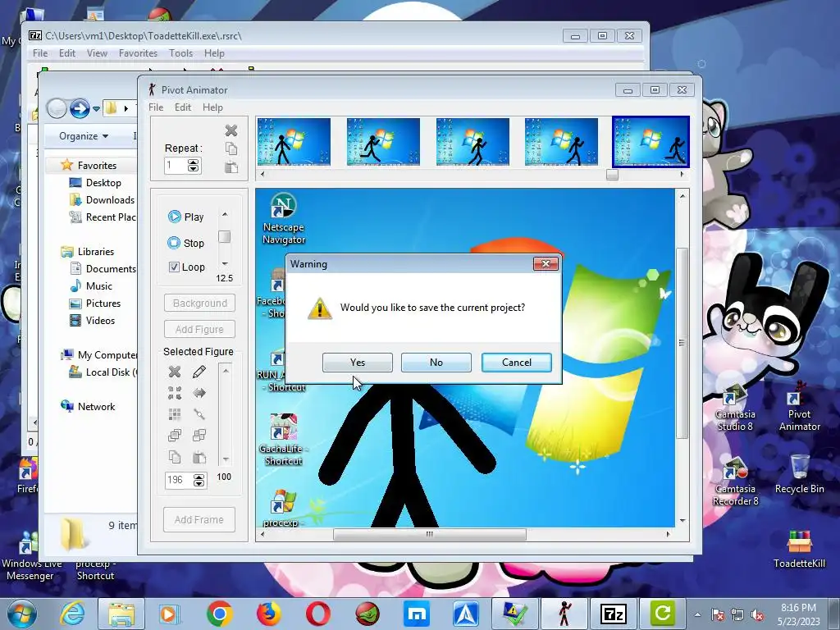
Task: Click the join figure icon
Action: pos(199,414)
